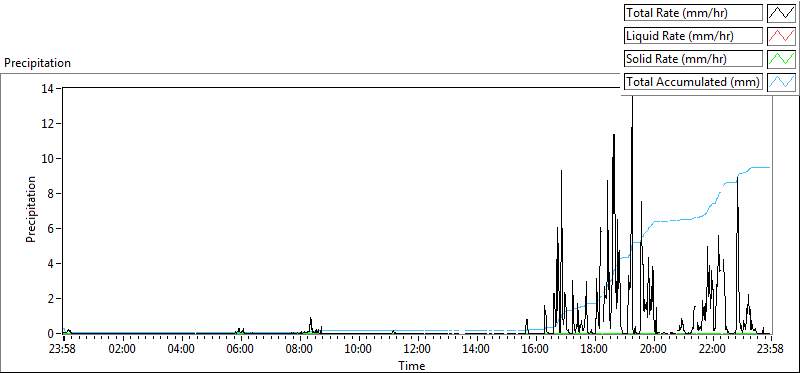Select the left 23:58 x-axis start value
The width and height of the screenshot is (800, 373).
pos(63,350)
